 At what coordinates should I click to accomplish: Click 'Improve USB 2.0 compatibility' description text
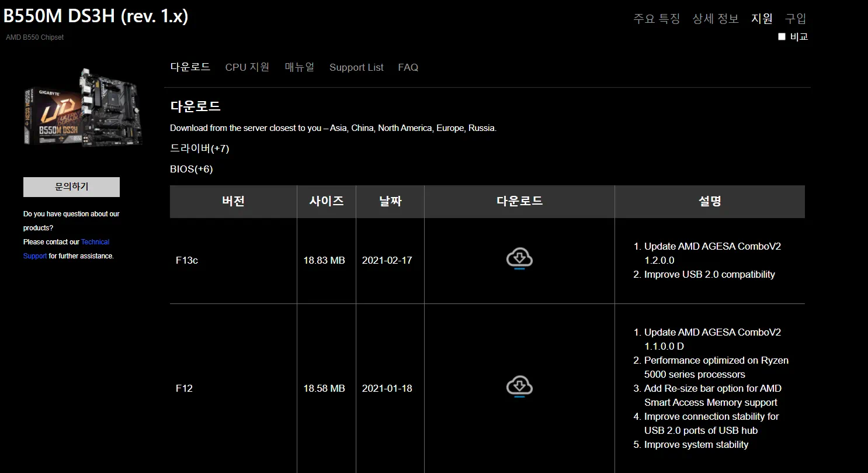709,274
